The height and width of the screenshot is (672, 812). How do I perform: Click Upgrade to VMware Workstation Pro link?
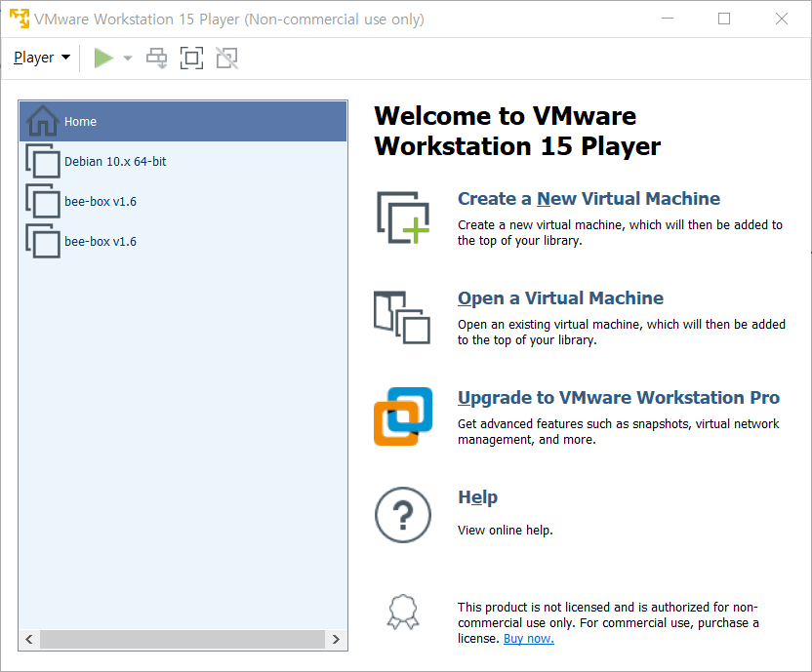(619, 398)
